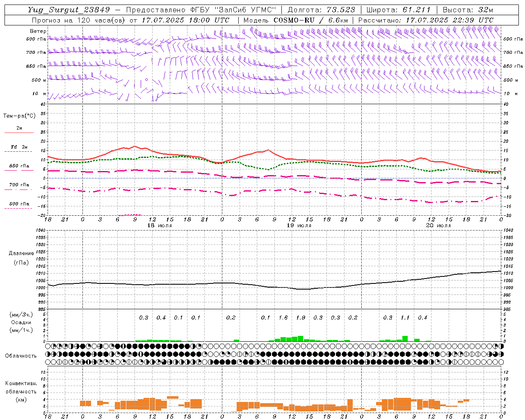Click the Конвективн. panel label
525x420 pixels.
(x=21, y=383)
